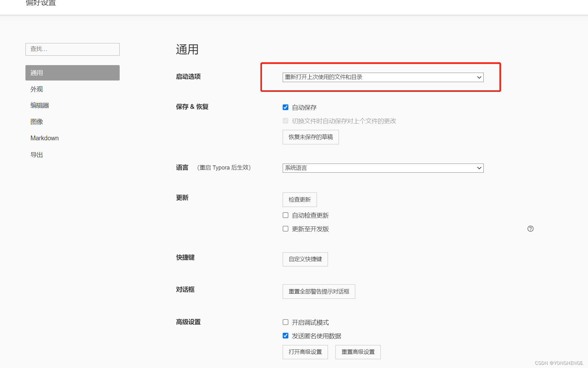This screenshot has width=588, height=368.
Task: Click 恢复未保存的草稿 button
Action: [x=311, y=137]
